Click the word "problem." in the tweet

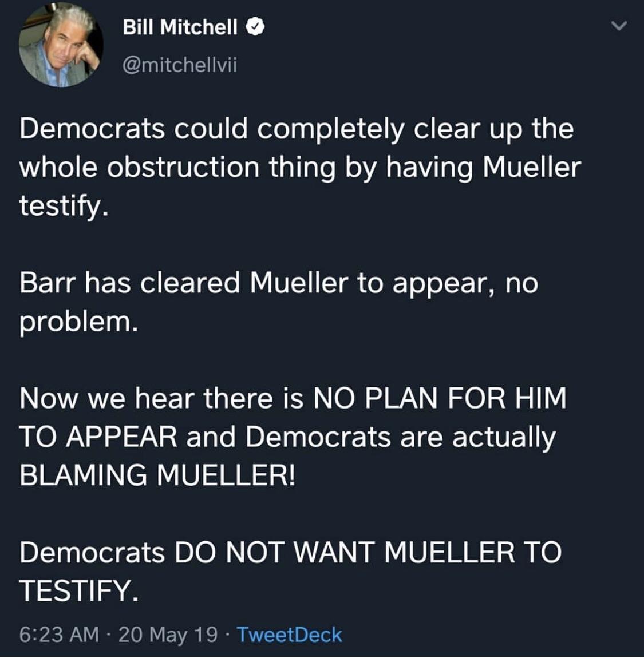tap(78, 322)
